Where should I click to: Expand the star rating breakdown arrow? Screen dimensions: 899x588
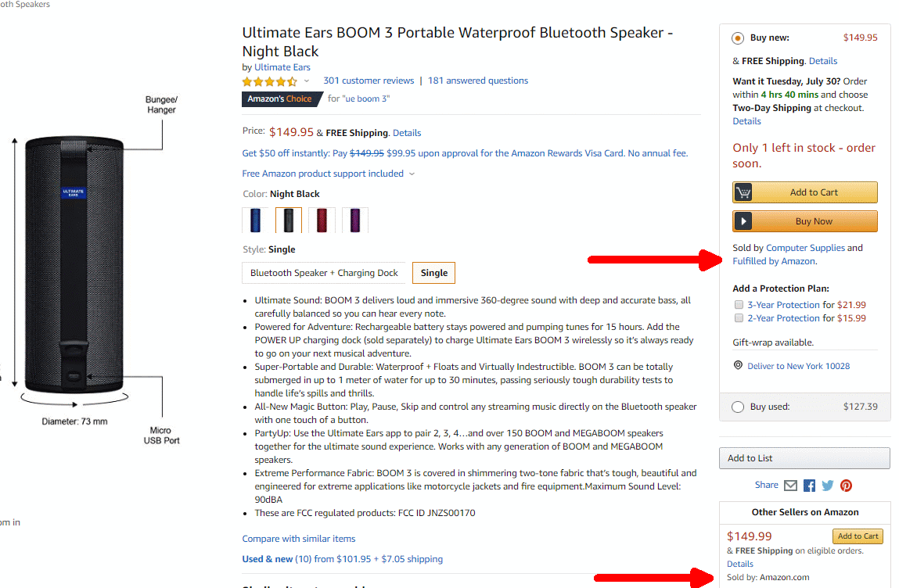[x=307, y=81]
